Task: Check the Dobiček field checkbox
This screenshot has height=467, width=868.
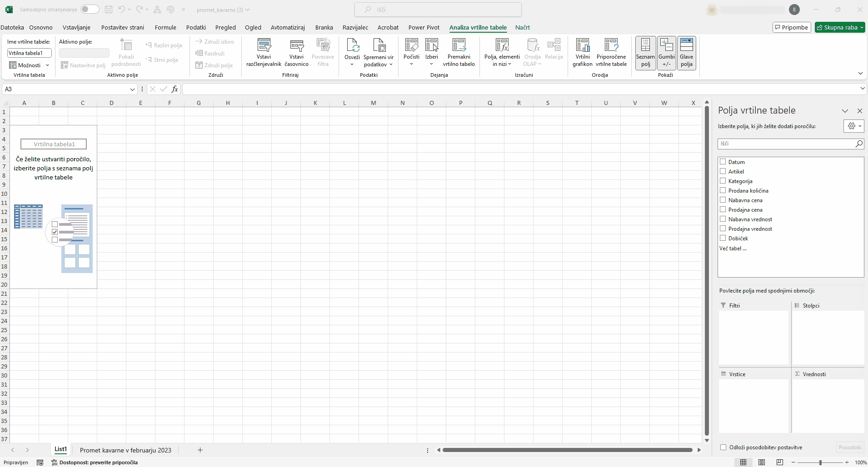Action: coord(723,238)
